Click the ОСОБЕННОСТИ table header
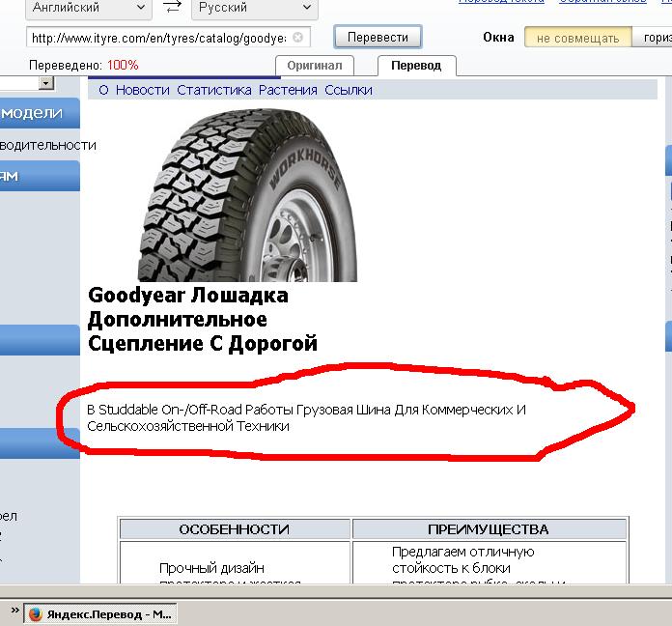The width and height of the screenshot is (672, 626). (x=235, y=529)
